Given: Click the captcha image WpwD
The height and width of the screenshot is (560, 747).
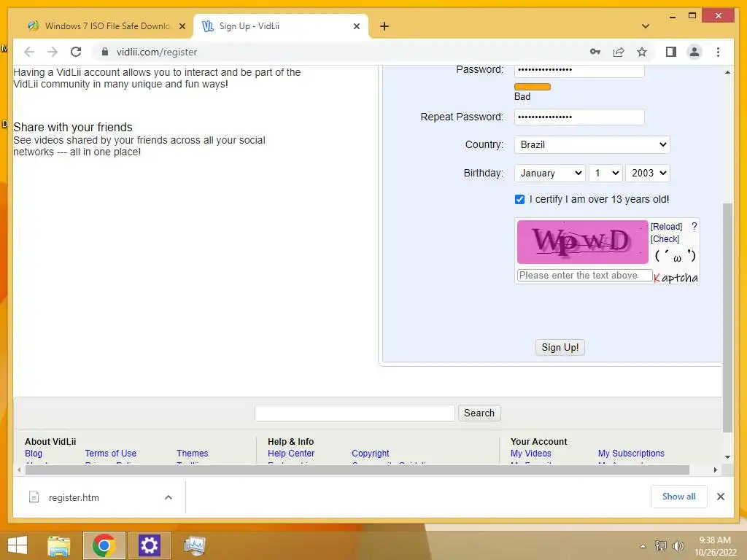Looking at the screenshot, I should point(583,242).
